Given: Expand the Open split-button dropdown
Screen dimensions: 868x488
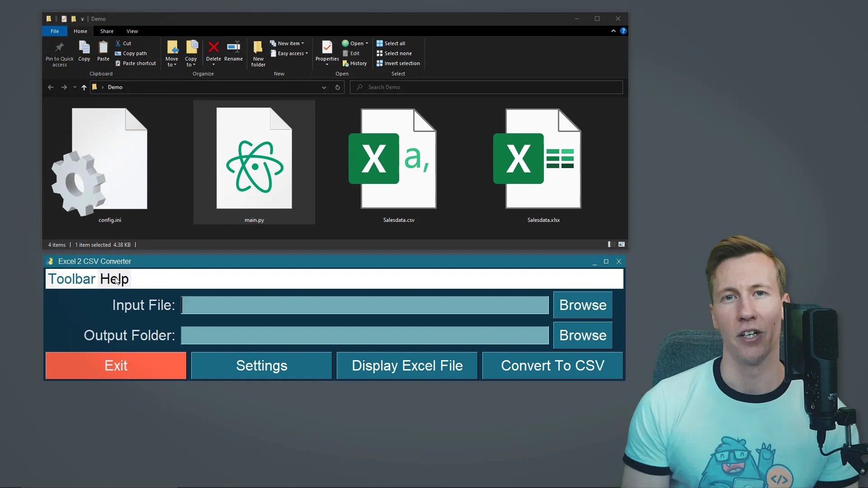Looking at the screenshot, I should pos(367,43).
